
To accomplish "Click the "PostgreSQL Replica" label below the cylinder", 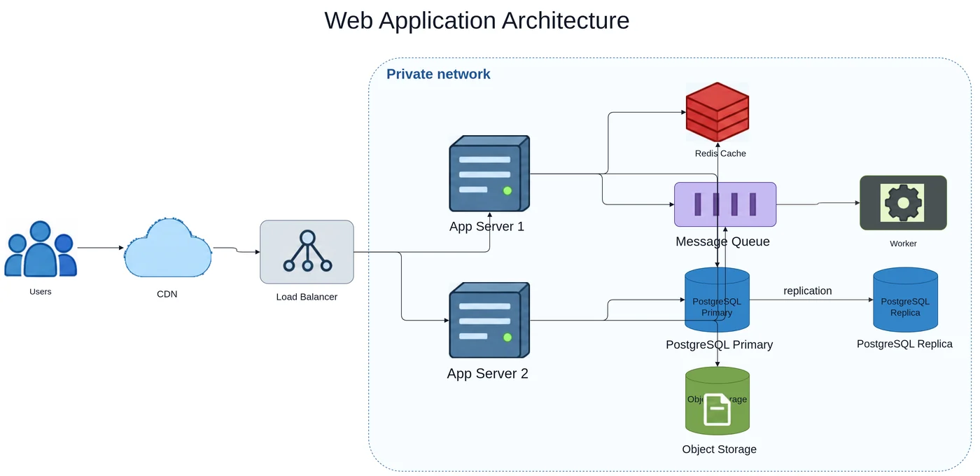I will click(x=904, y=344).
